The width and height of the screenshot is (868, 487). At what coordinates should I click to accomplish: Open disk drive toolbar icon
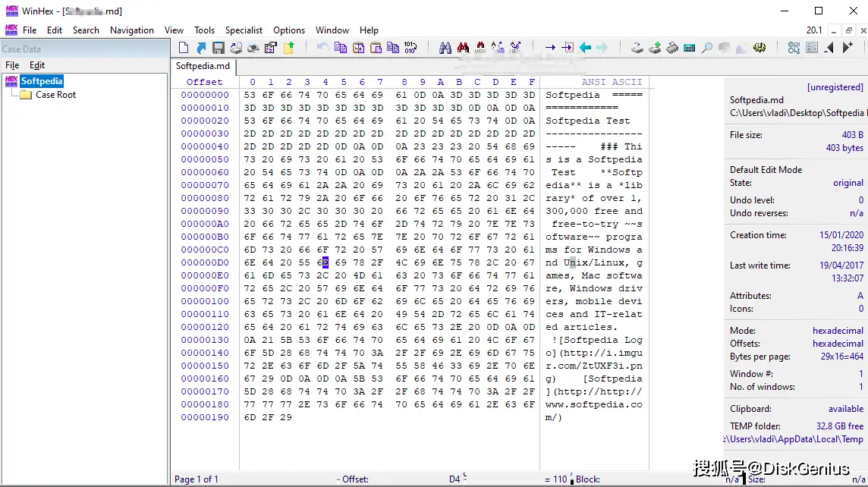637,48
